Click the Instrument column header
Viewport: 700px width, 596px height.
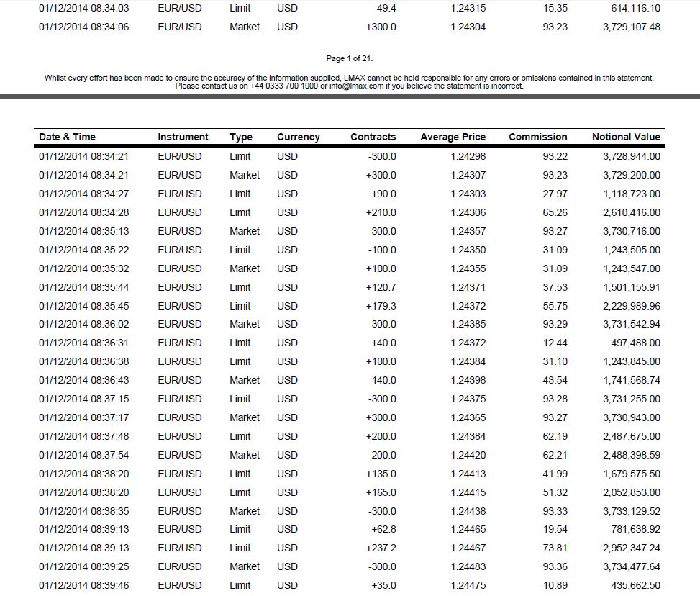[183, 137]
